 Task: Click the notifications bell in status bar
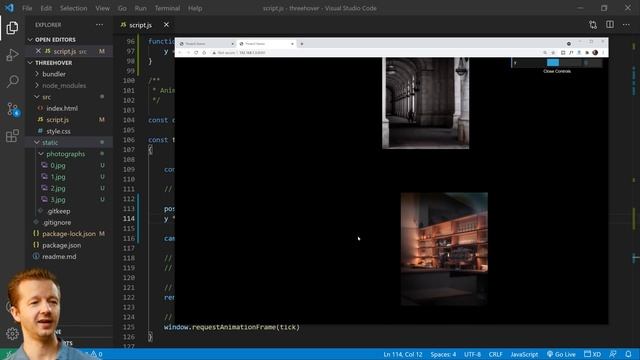point(629,354)
